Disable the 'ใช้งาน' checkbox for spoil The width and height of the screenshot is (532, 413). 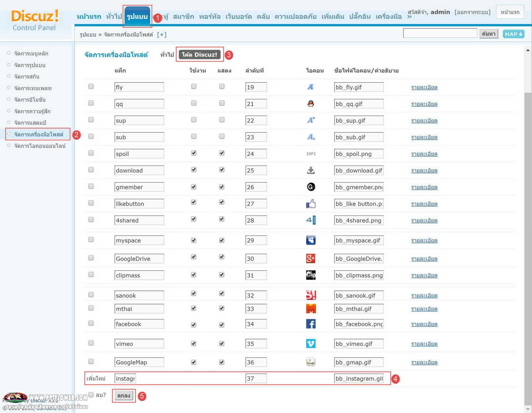(194, 153)
